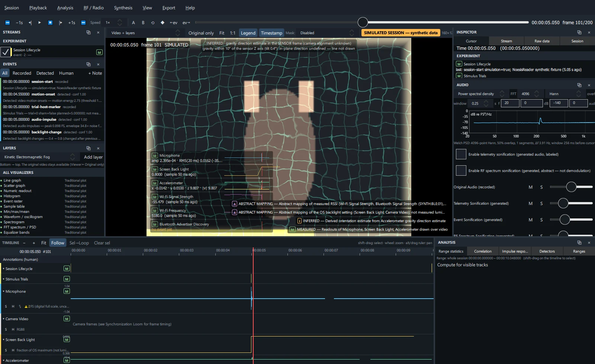Open the Power spectral density dropdown
The image size is (595, 364).
click(x=481, y=94)
